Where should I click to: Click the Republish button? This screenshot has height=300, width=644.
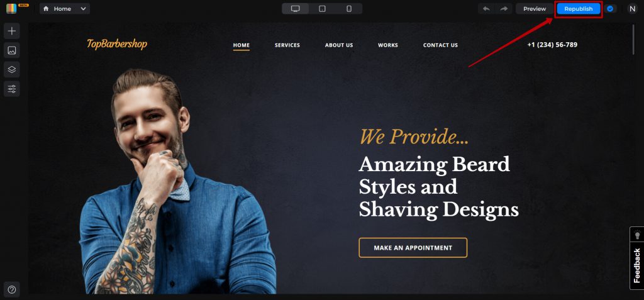pyautogui.click(x=579, y=9)
